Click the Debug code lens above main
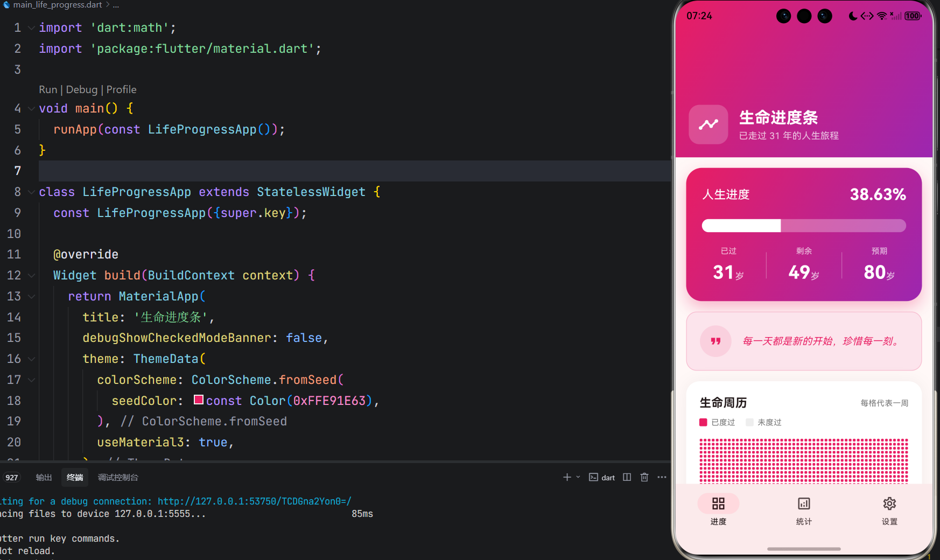Screen dimensions: 940x560 [82, 89]
